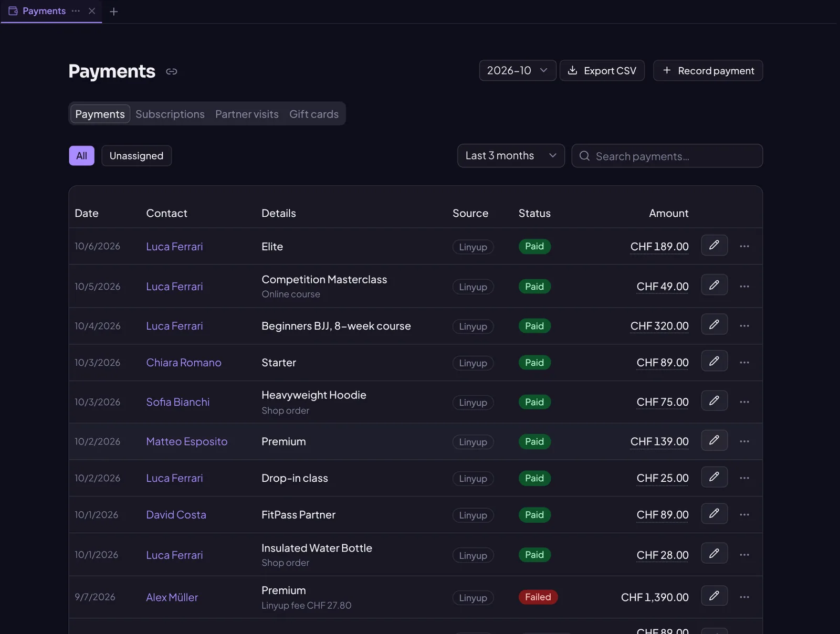Open Chiara Romano's contact link
The image size is (840, 634).
tap(184, 363)
